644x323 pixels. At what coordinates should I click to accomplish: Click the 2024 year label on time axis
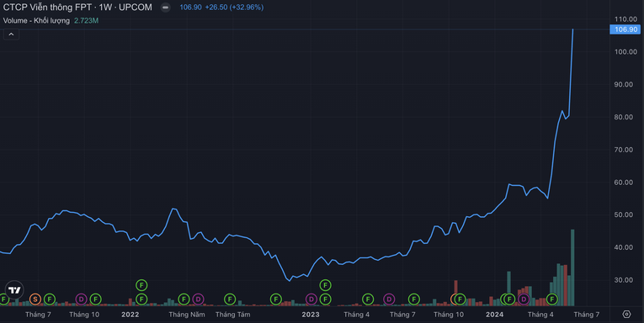pyautogui.click(x=494, y=315)
